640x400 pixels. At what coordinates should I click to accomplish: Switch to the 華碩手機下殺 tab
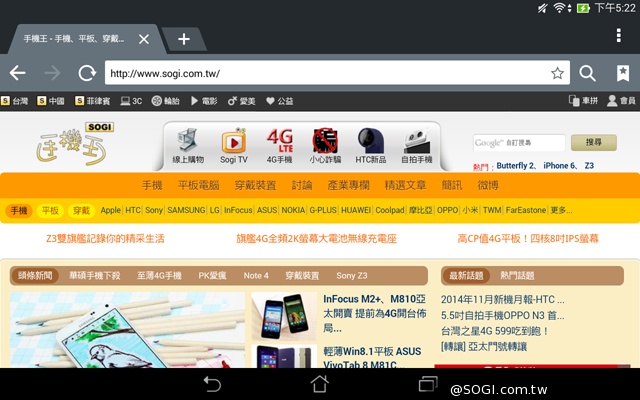click(x=95, y=276)
